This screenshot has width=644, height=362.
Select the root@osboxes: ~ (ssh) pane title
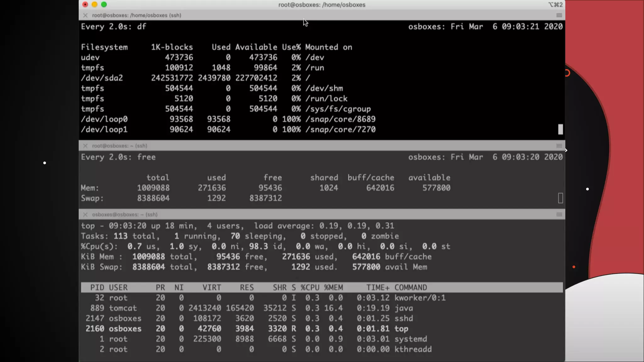click(119, 146)
